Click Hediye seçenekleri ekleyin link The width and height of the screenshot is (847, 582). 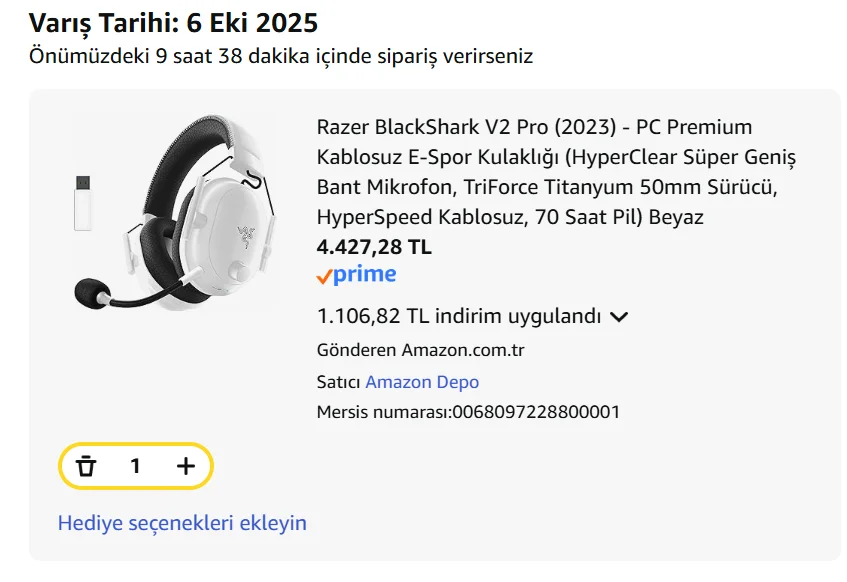click(x=182, y=523)
